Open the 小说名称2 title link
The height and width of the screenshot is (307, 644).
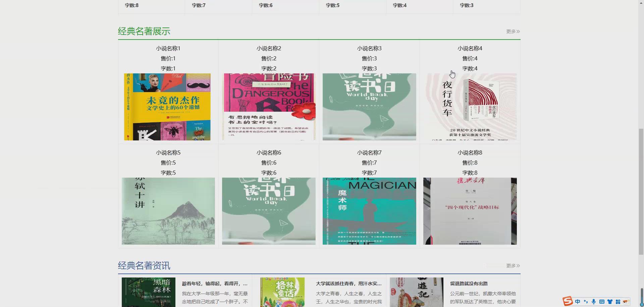(x=269, y=49)
